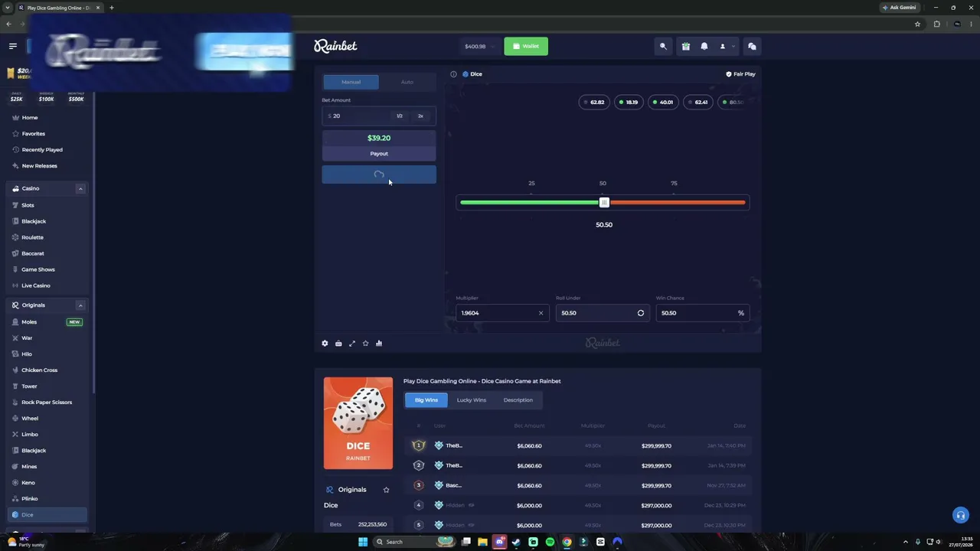The width and height of the screenshot is (980, 551).
Task: Click the Ask Gemini button
Action: tap(899, 8)
